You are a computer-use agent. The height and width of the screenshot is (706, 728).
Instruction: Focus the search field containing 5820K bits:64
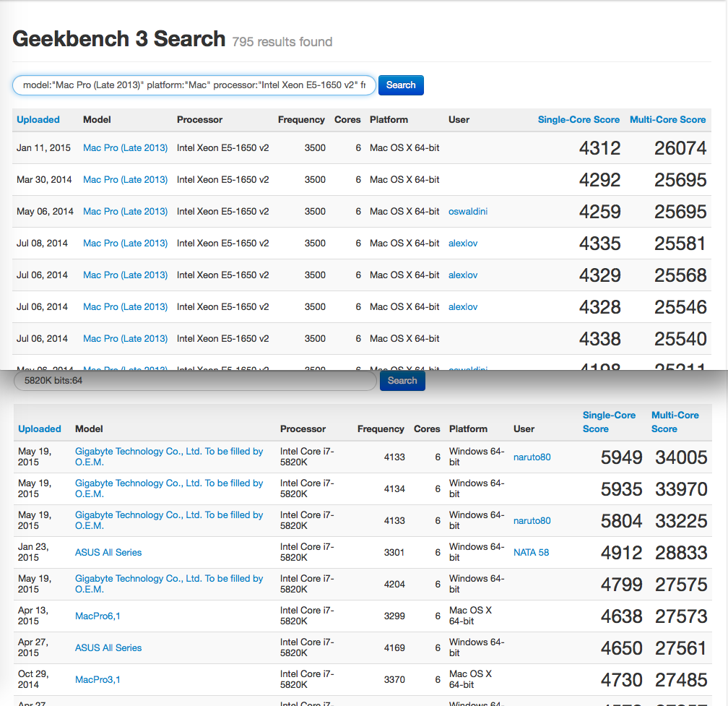pyautogui.click(x=195, y=380)
